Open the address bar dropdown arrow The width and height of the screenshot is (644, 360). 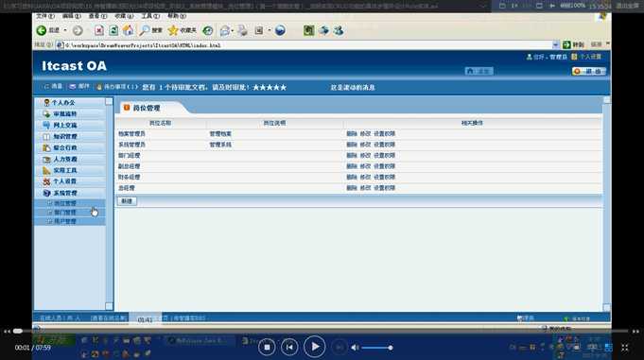point(555,44)
